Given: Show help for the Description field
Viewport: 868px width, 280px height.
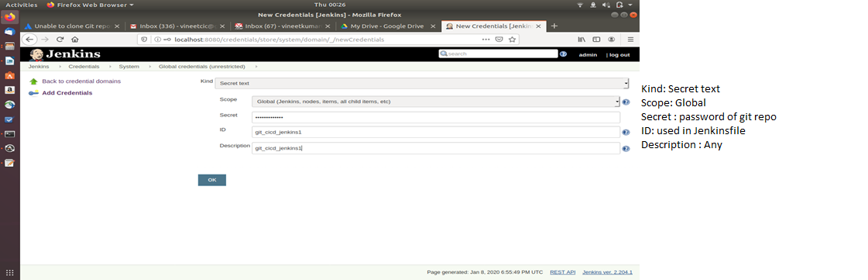Looking at the screenshot, I should (626, 149).
